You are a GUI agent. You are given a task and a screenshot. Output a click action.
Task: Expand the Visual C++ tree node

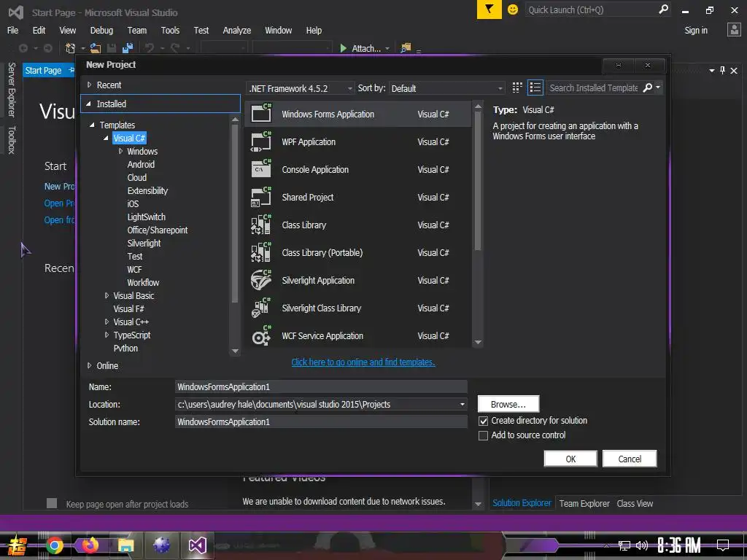107,322
